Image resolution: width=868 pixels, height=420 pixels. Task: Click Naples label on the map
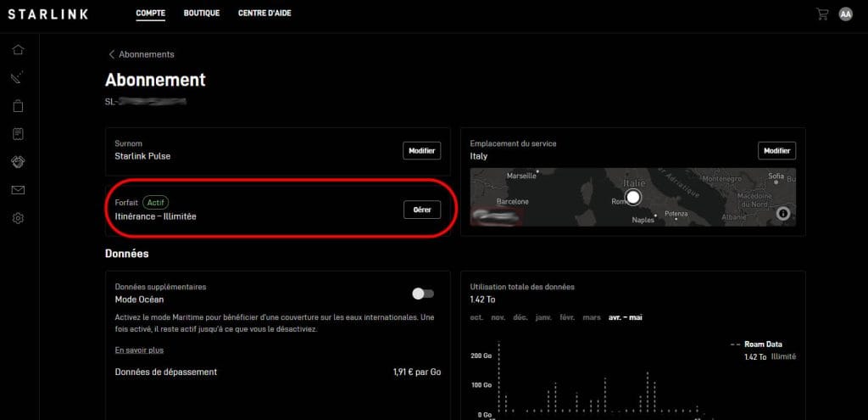pos(643,220)
